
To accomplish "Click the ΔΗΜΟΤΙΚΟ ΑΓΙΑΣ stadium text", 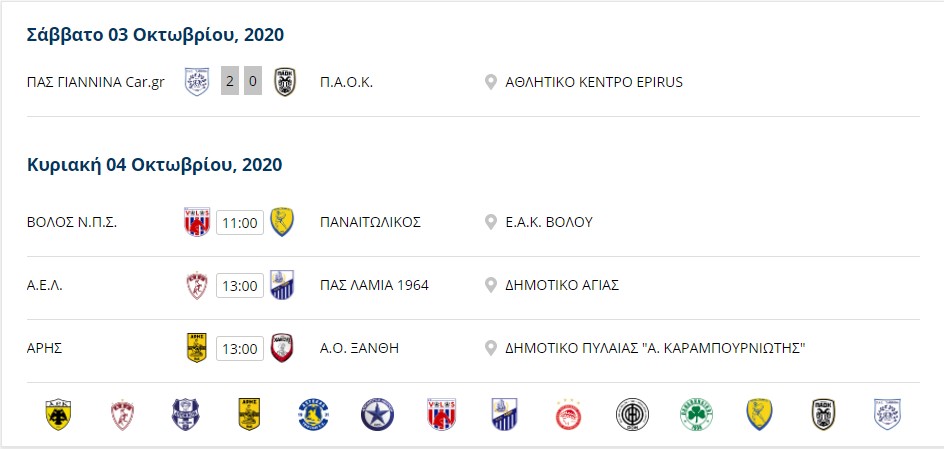I will (x=562, y=285).
